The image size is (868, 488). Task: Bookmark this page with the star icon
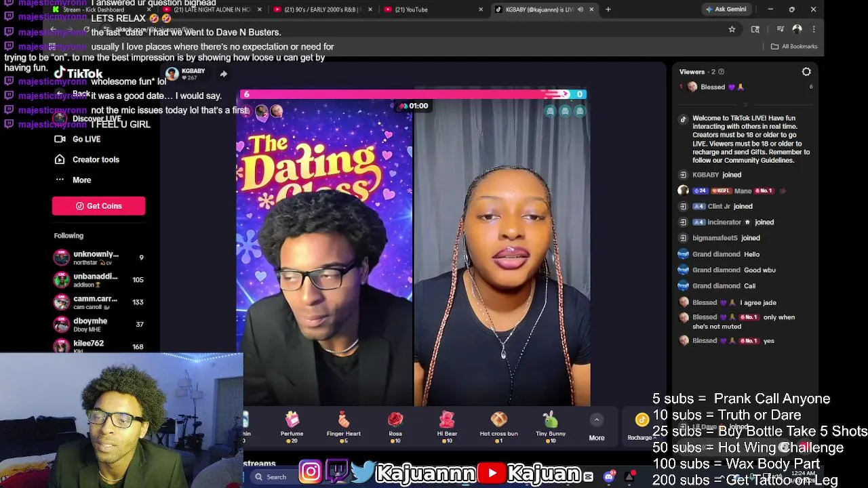(732, 29)
